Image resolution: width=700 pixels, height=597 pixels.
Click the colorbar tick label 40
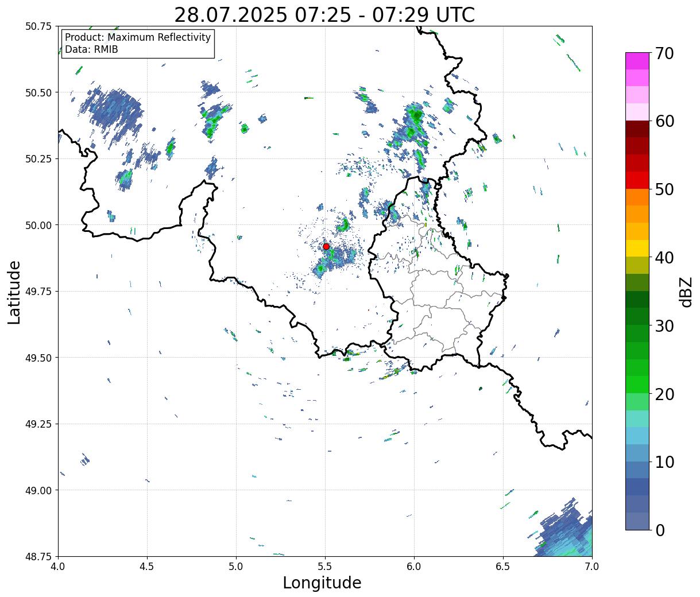664,257
